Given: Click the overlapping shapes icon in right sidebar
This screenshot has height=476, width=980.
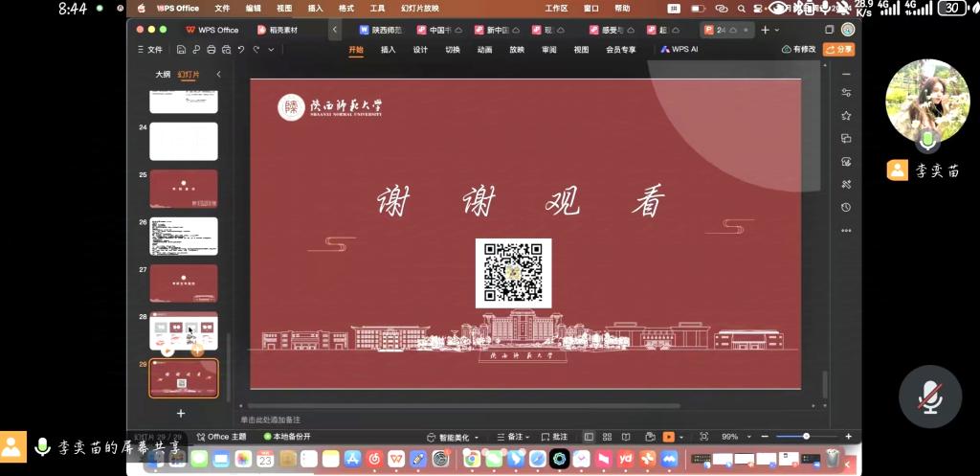Looking at the screenshot, I should (846, 138).
